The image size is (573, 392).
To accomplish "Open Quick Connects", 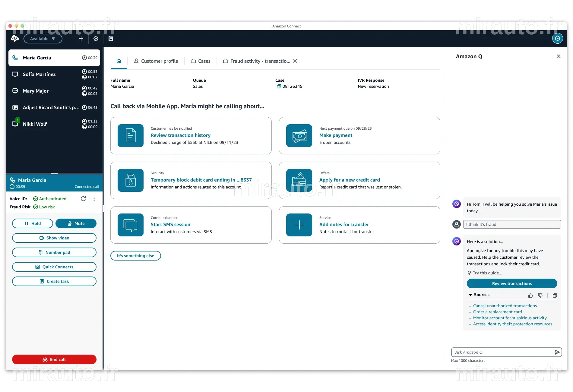I will [x=54, y=267].
